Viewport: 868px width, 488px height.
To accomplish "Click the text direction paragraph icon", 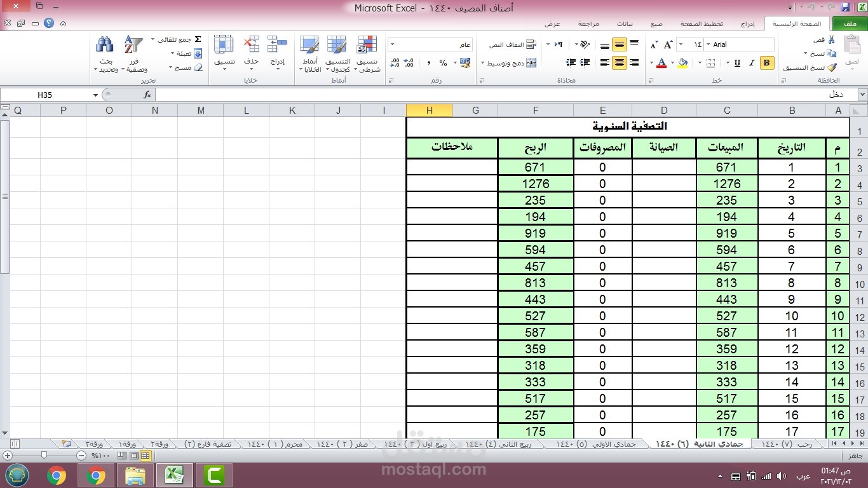I will [x=559, y=44].
